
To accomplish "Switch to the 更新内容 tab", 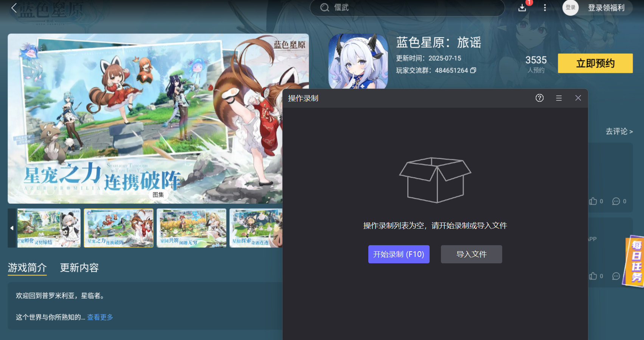I will tap(79, 268).
